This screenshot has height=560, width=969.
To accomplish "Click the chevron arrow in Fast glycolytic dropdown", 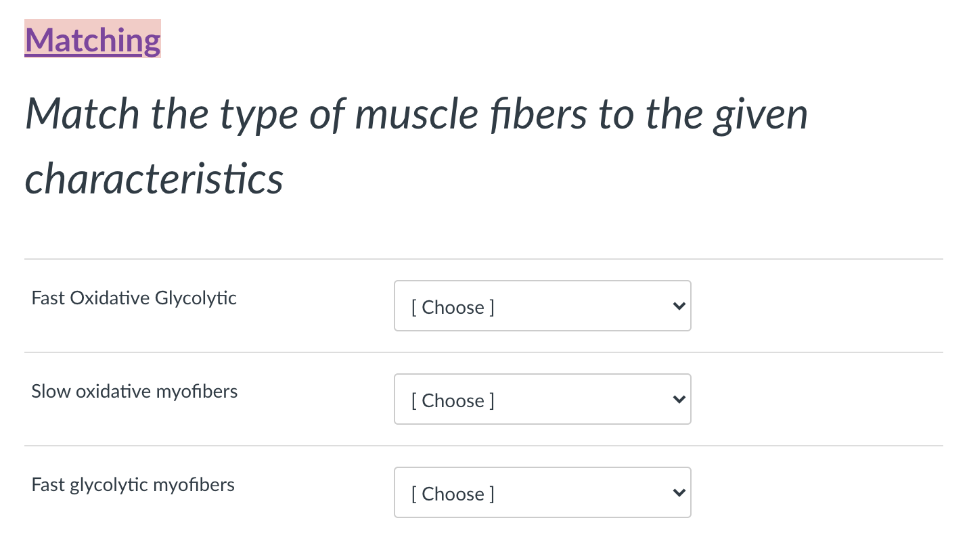I will click(x=679, y=493).
